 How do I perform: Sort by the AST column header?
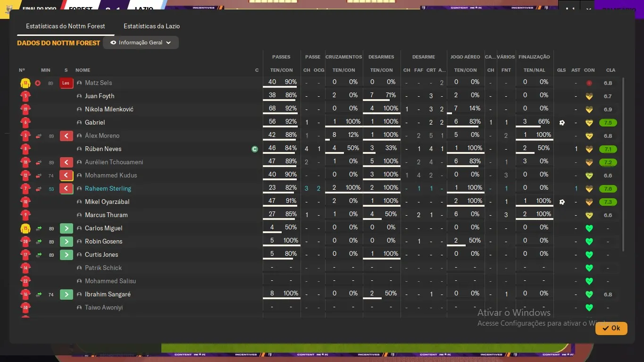[576, 70]
